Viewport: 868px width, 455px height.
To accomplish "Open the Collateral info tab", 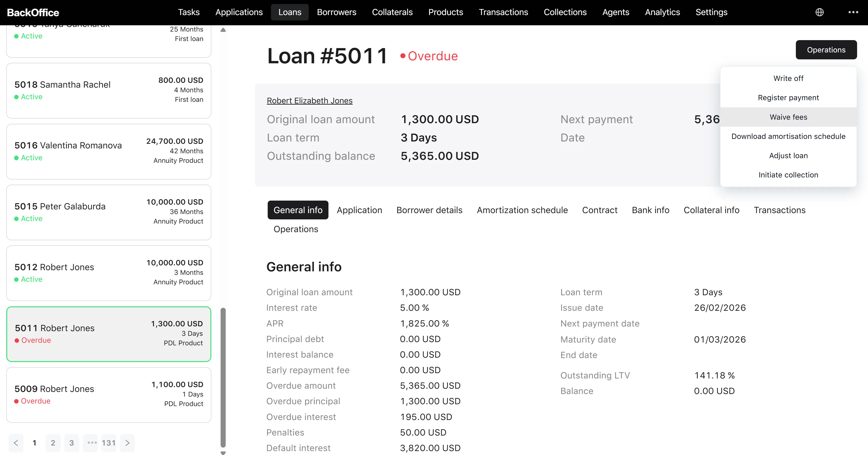I will pyautogui.click(x=711, y=210).
